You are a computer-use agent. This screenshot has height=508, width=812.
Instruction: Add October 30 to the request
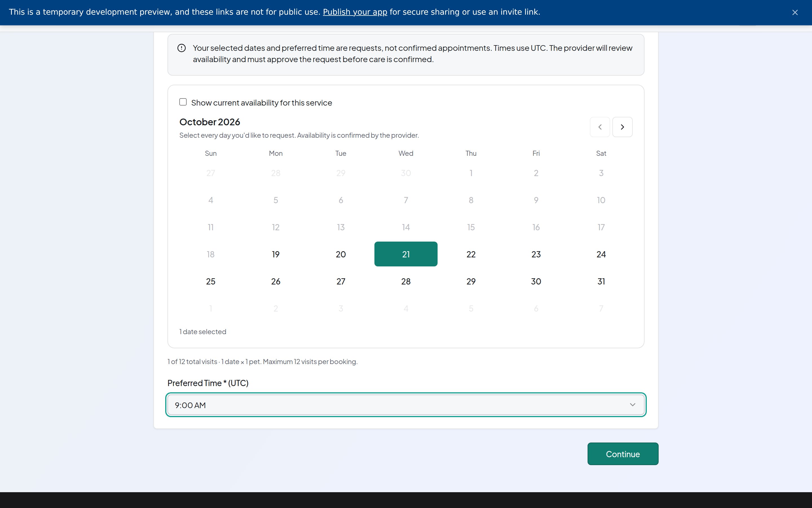tap(536, 281)
